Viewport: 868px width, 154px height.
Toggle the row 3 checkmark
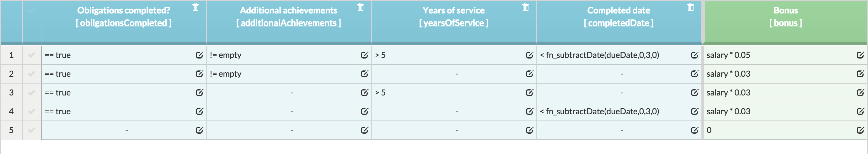[32, 92]
